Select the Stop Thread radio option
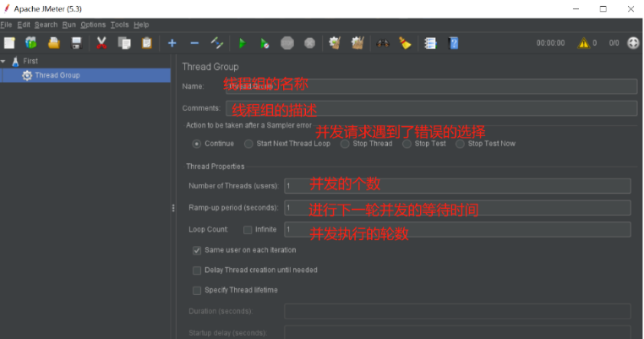The width and height of the screenshot is (644, 339). pyautogui.click(x=345, y=144)
